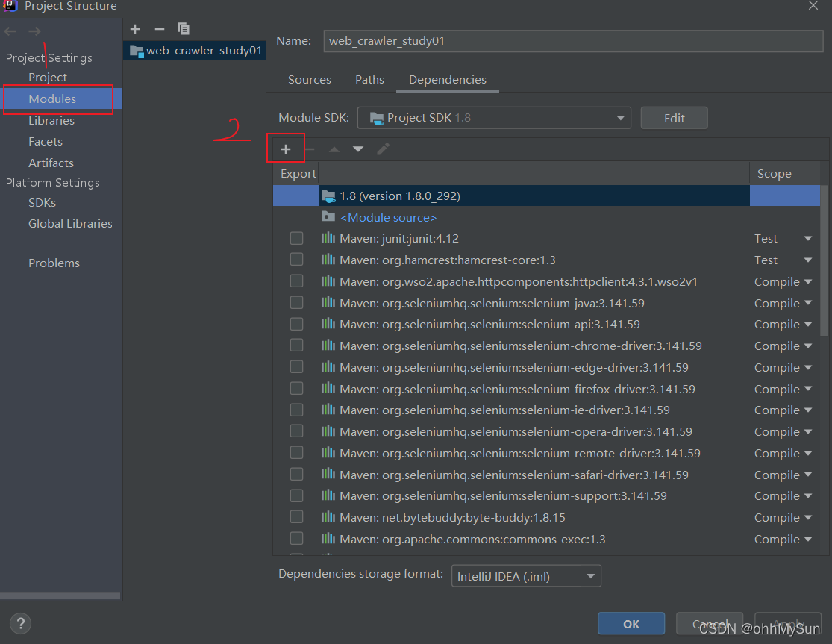
Task: Switch to the Sources tab
Action: click(x=310, y=80)
